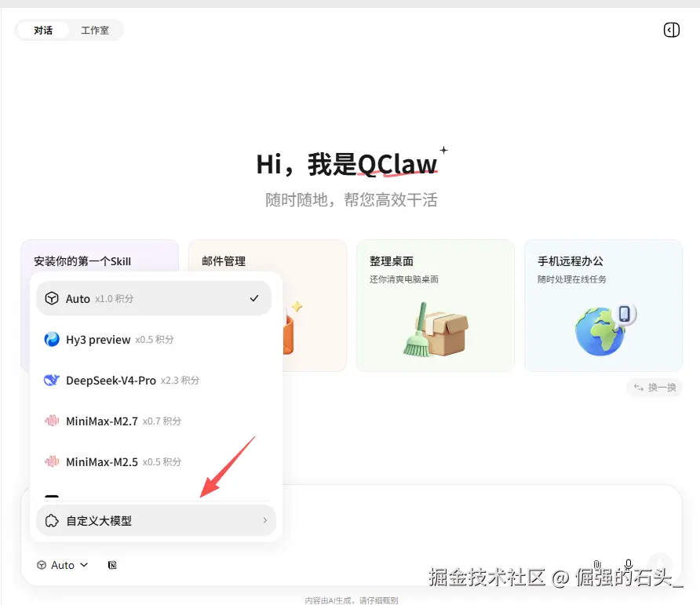Click the Hy3 preview blue swirl icon
Viewport: 700px width, 605px height.
[52, 339]
